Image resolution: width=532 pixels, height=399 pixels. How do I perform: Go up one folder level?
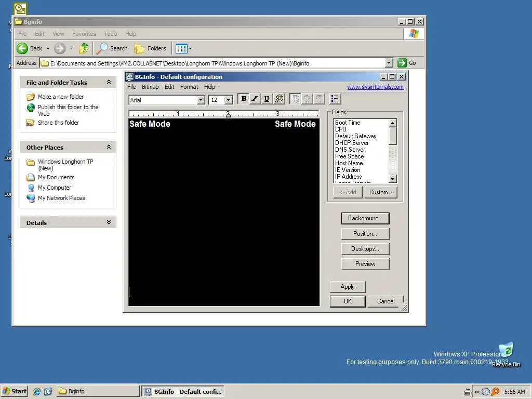(84, 48)
